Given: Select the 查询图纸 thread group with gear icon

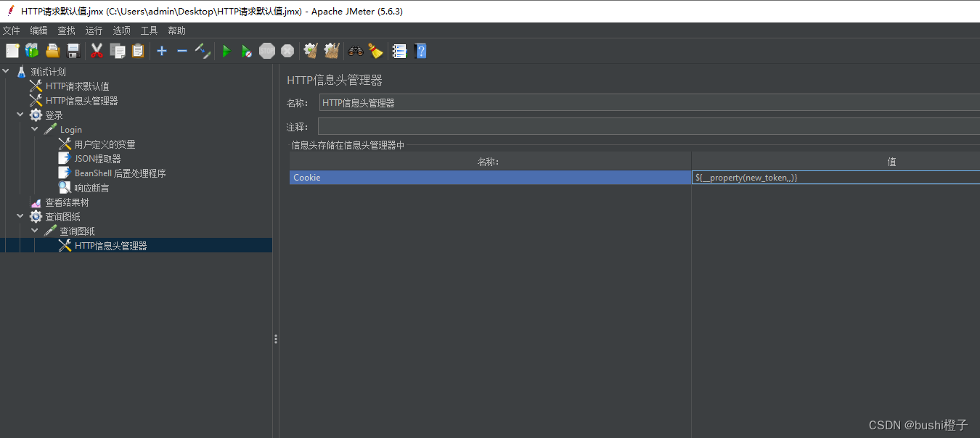Looking at the screenshot, I should tap(63, 217).
